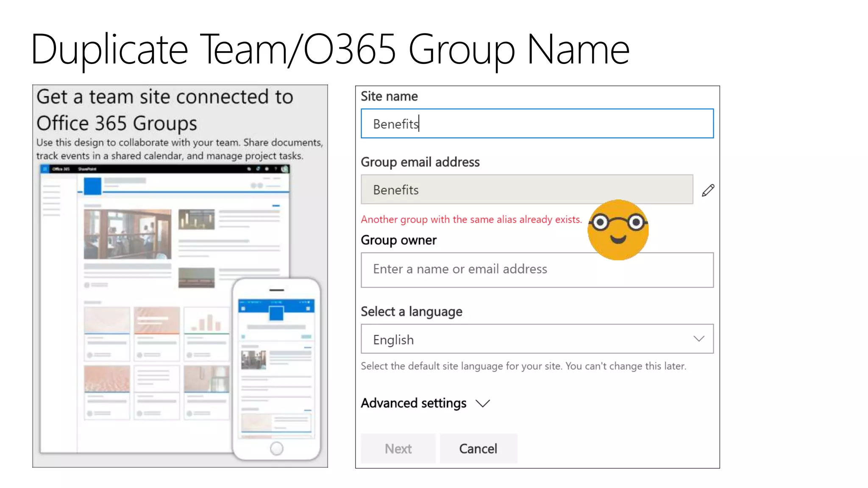The width and height of the screenshot is (868, 488).
Task: Click the chevron arrow in language box
Action: coord(698,339)
